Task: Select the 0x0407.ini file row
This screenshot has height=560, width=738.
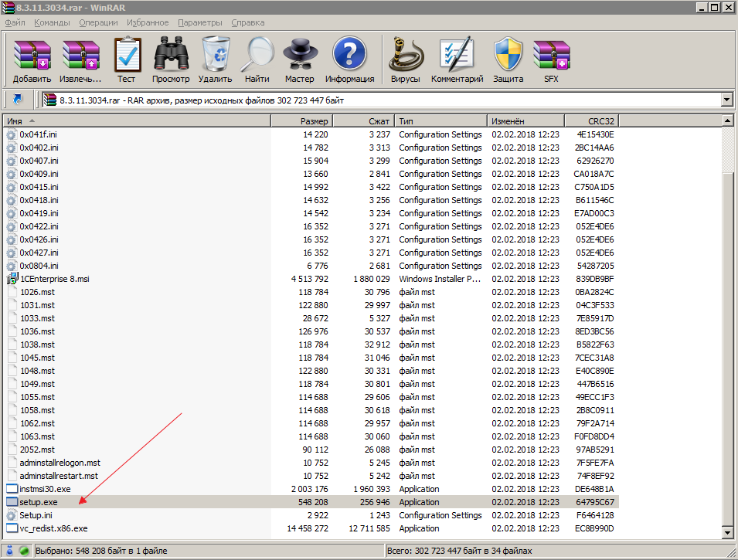Action: click(x=311, y=161)
